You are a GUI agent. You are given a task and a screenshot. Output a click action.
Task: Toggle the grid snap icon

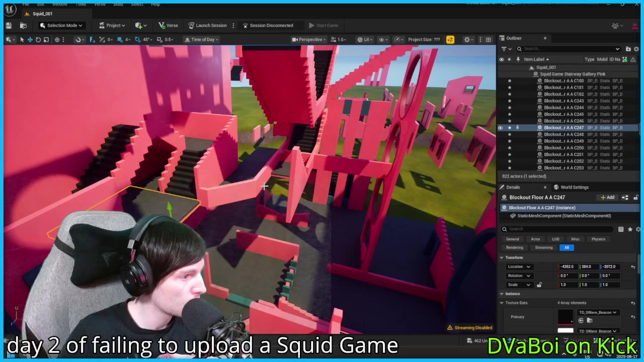click(119, 39)
